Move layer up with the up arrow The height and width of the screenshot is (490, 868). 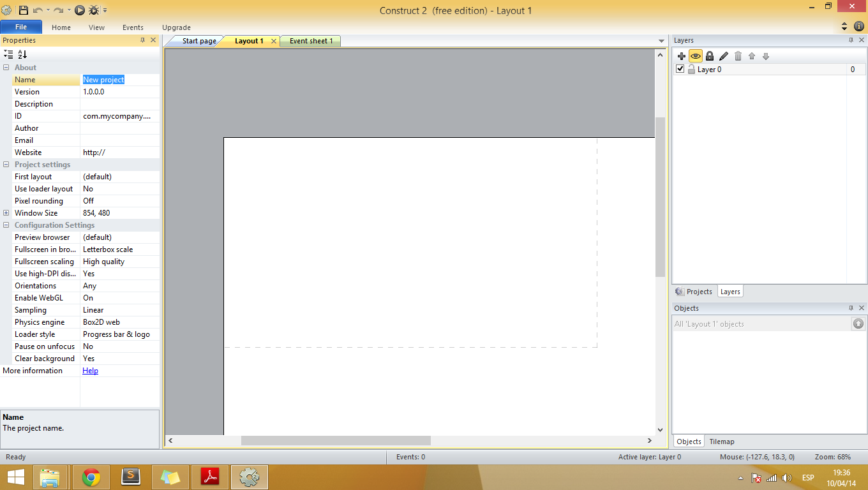[752, 56]
